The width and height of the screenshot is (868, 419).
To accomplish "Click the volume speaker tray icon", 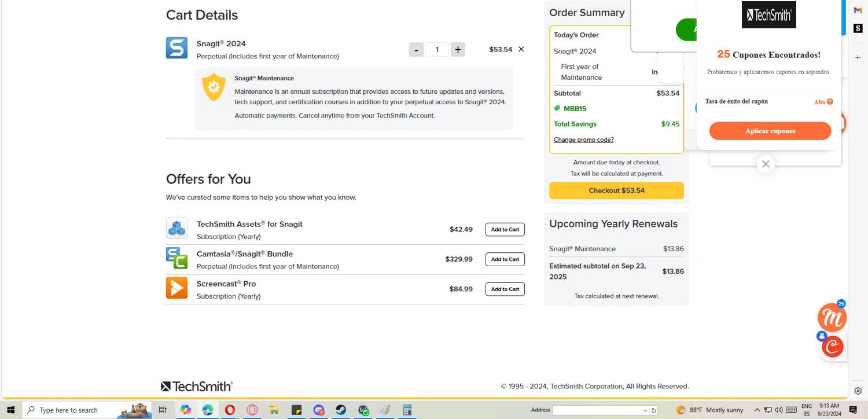I will click(x=779, y=410).
